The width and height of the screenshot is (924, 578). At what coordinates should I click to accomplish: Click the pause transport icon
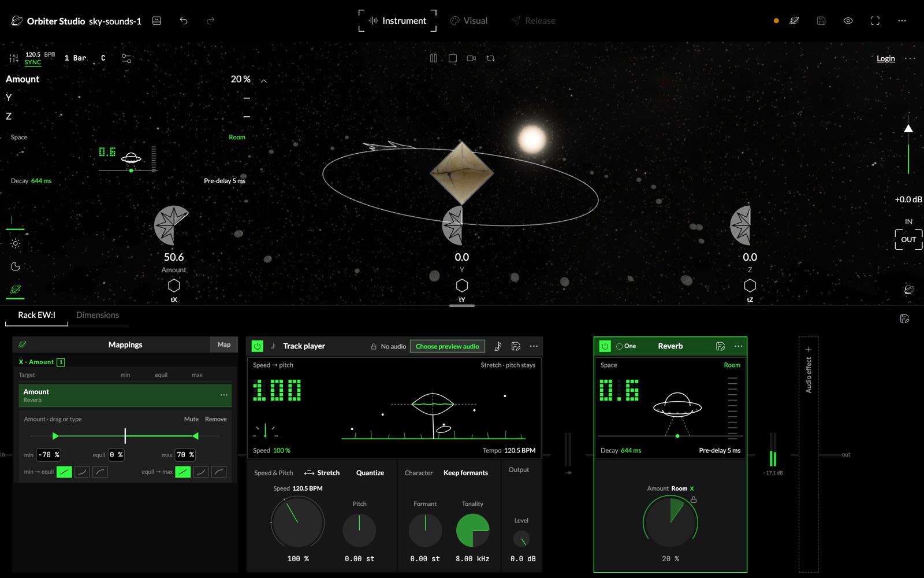coord(434,58)
